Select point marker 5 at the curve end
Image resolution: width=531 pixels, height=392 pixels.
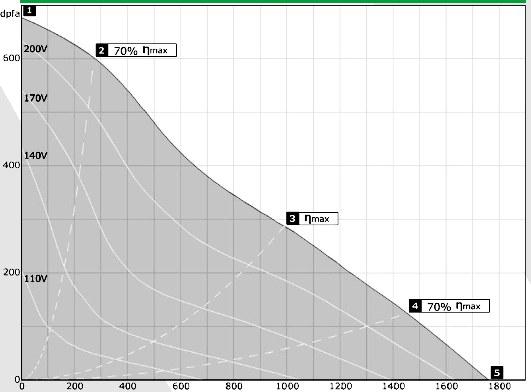pyautogui.click(x=497, y=373)
